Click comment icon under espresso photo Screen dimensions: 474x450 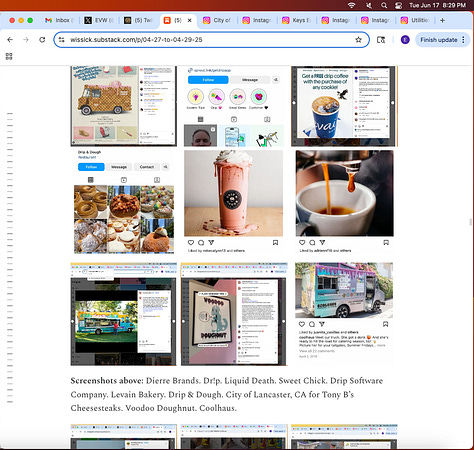(x=312, y=243)
